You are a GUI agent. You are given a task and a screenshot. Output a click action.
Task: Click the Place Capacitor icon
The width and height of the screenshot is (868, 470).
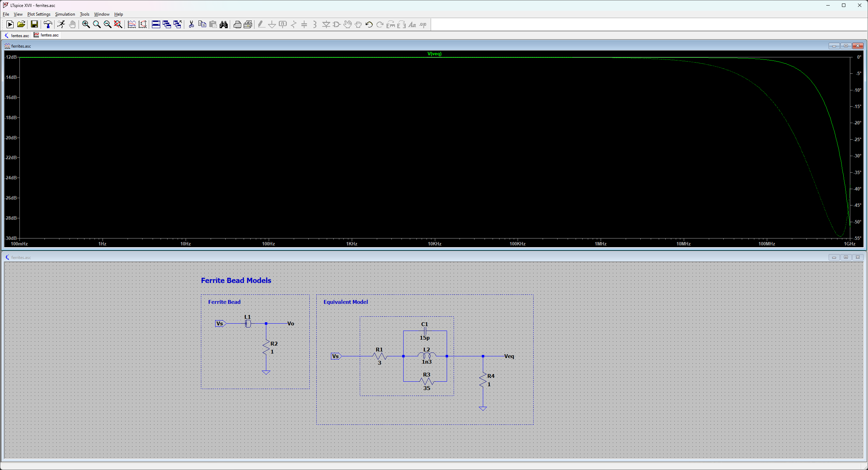[x=304, y=24]
